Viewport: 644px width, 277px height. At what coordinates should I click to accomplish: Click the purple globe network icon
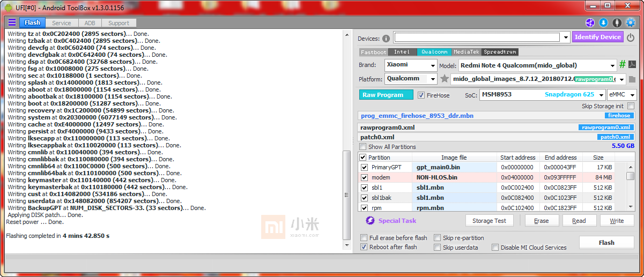(590, 23)
